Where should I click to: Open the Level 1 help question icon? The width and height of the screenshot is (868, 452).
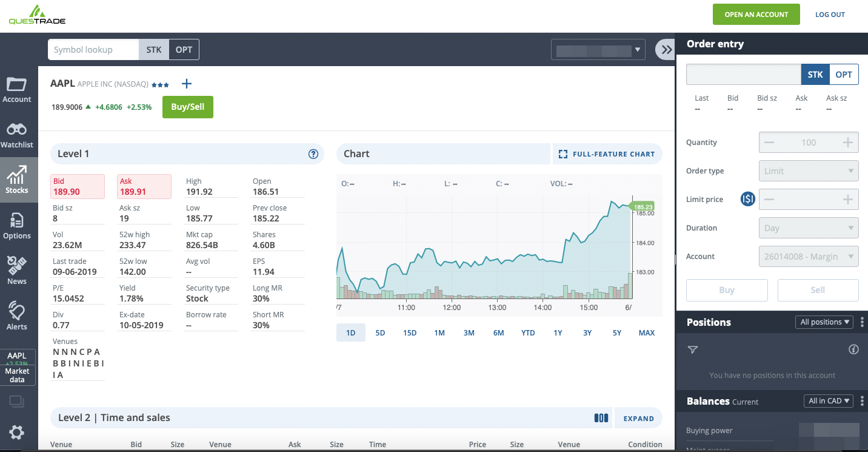[x=313, y=154]
